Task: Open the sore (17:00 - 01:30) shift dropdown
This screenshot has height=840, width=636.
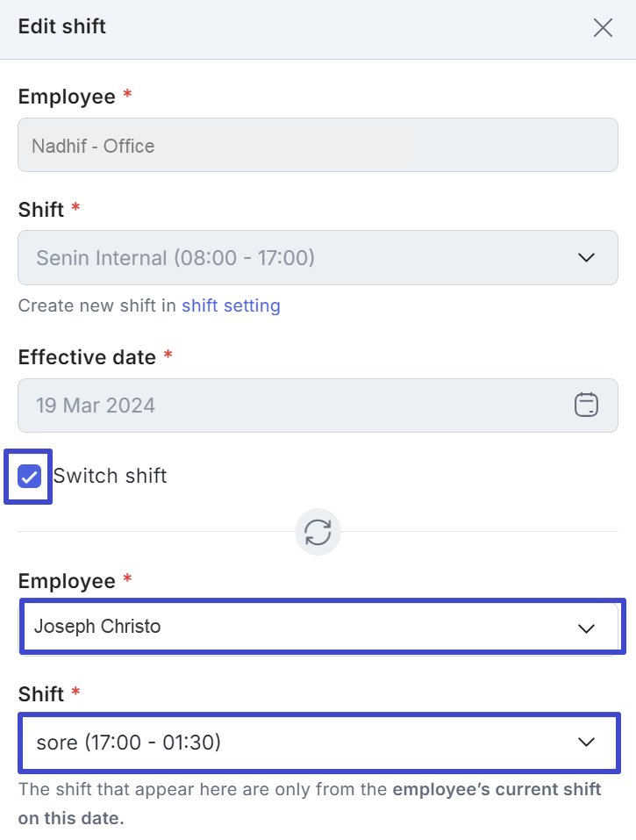Action: coord(318,743)
